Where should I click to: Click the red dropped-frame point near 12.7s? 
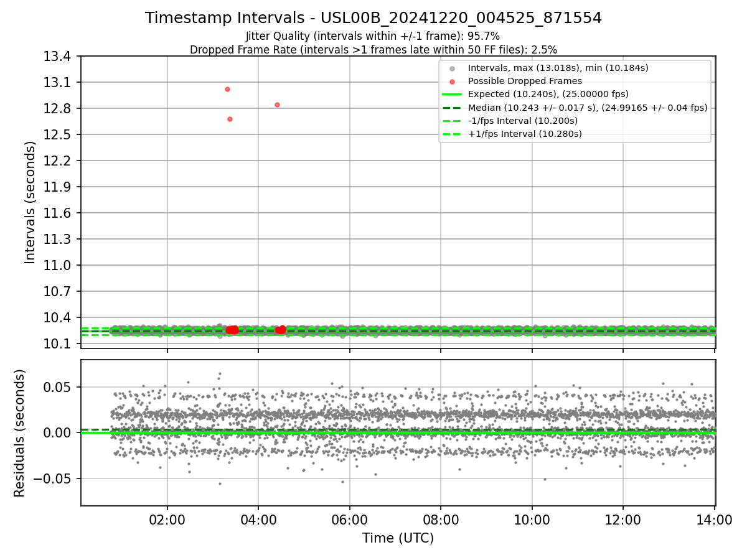pyautogui.click(x=230, y=119)
